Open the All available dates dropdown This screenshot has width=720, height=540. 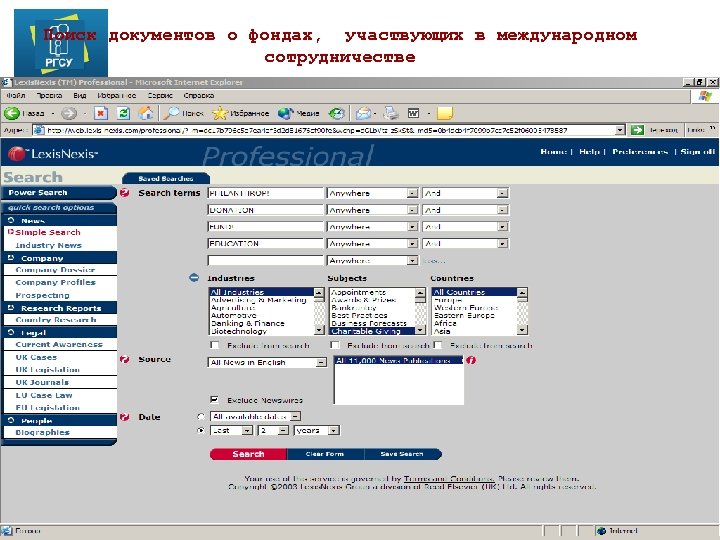295,416
